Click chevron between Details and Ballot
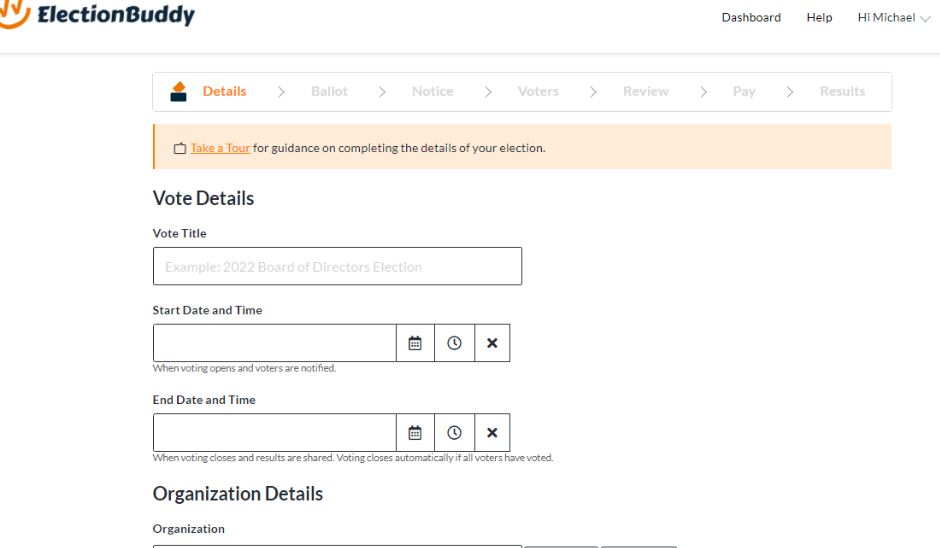This screenshot has height=548, width=940. (x=281, y=92)
